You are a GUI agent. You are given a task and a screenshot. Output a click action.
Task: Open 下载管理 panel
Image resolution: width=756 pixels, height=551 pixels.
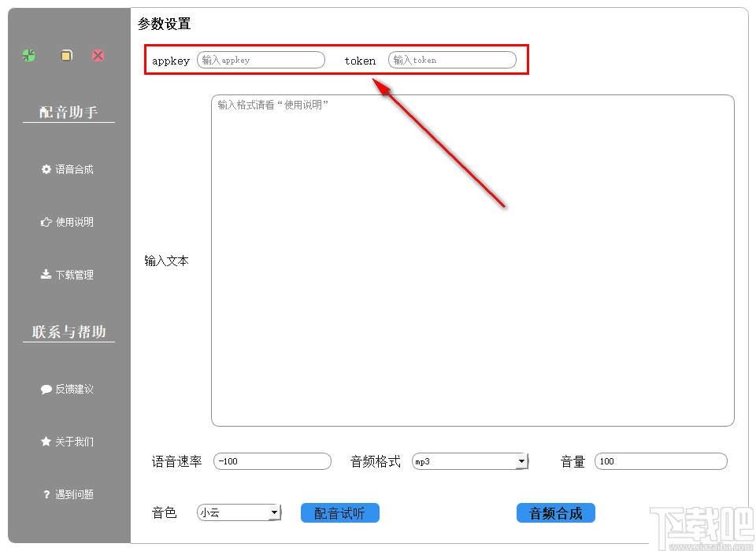tap(75, 274)
